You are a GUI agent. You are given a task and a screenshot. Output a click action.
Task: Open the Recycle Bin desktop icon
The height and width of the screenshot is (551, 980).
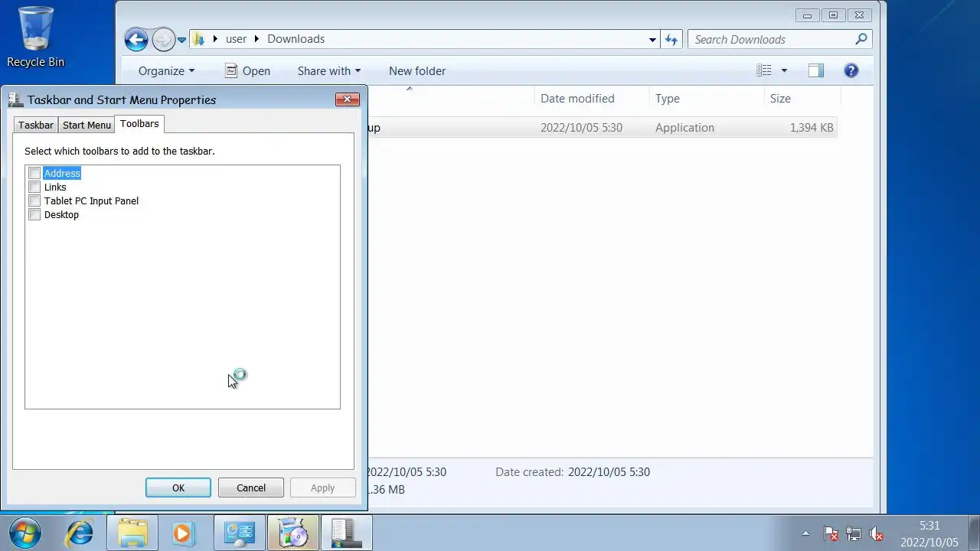tap(35, 37)
